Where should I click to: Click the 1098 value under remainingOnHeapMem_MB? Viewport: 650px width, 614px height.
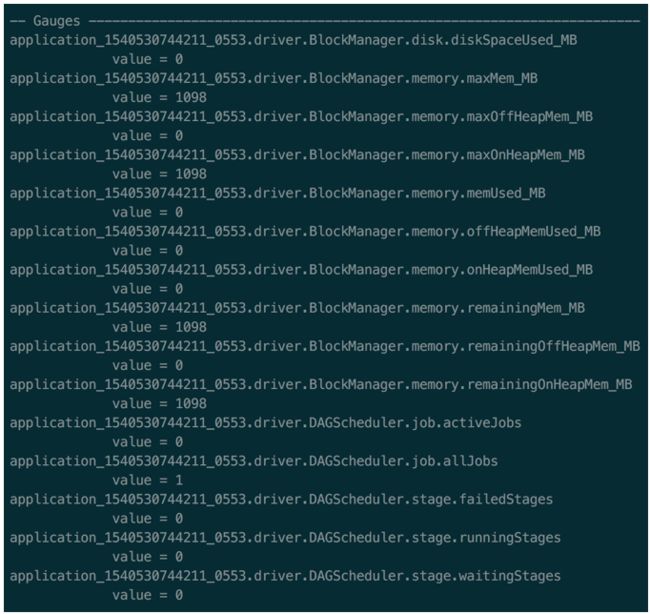coord(191,404)
